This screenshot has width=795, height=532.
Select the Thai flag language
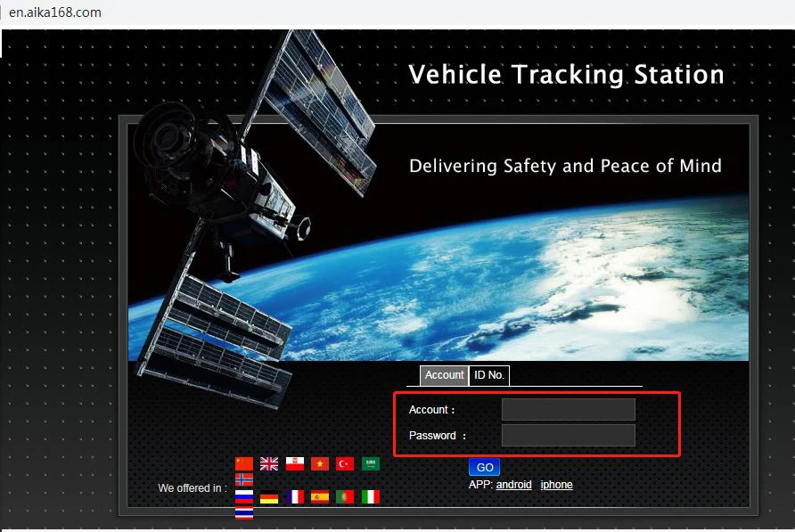pyautogui.click(x=244, y=512)
